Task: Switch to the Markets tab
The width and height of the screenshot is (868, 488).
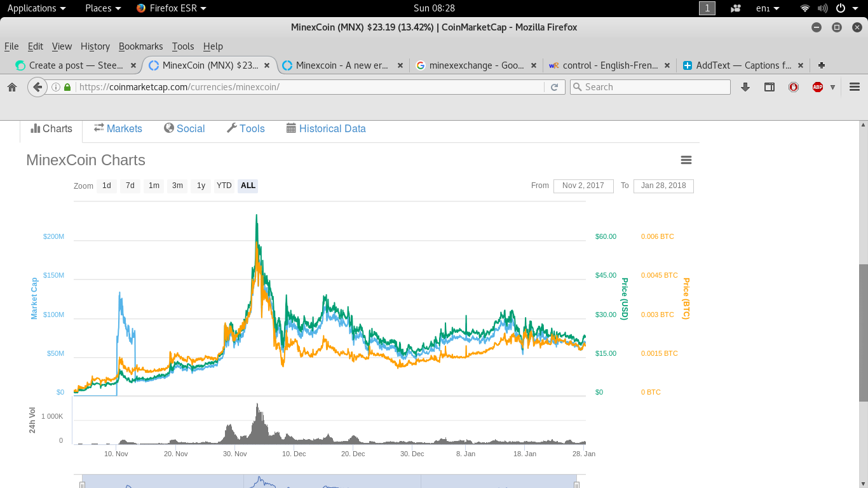Action: click(x=118, y=128)
